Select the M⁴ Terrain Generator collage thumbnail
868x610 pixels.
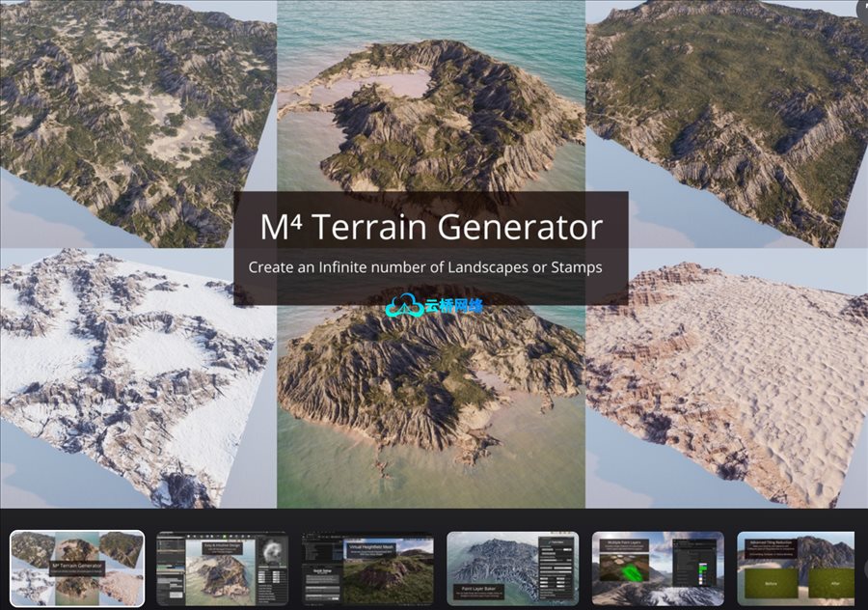pyautogui.click(x=77, y=568)
